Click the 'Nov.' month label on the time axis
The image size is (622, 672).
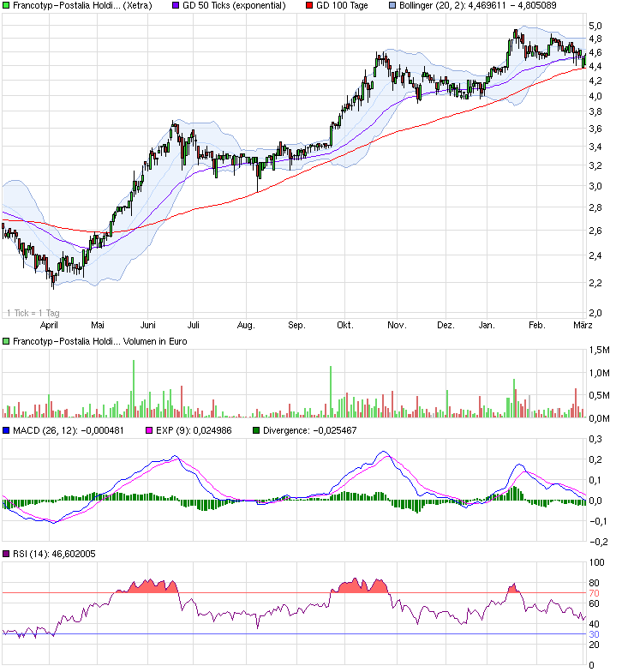[x=397, y=326]
